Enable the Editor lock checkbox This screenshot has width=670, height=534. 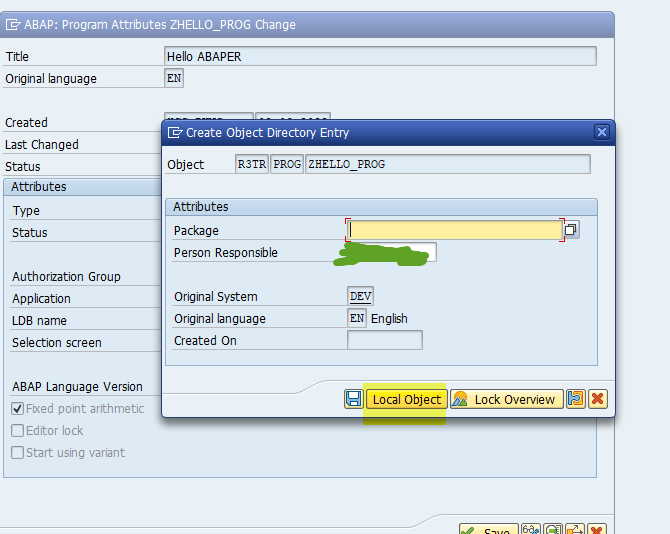(18, 431)
